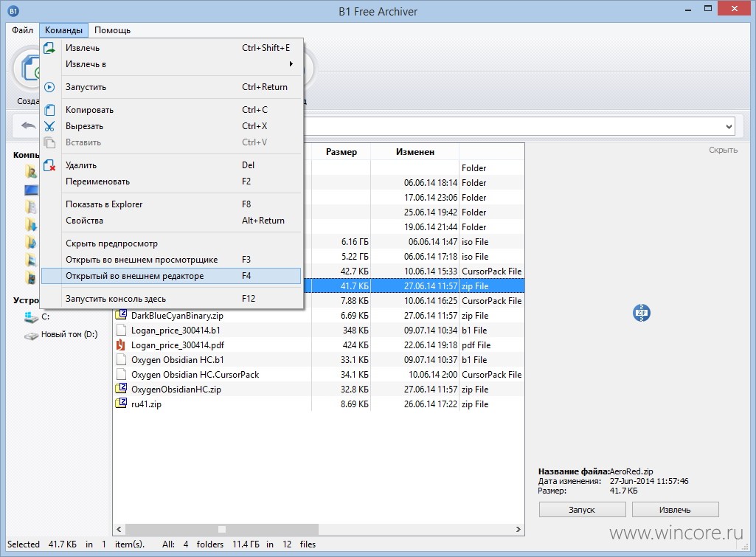Expand the Извлечь в submenu arrow
The height and width of the screenshot is (557, 756).
click(291, 64)
